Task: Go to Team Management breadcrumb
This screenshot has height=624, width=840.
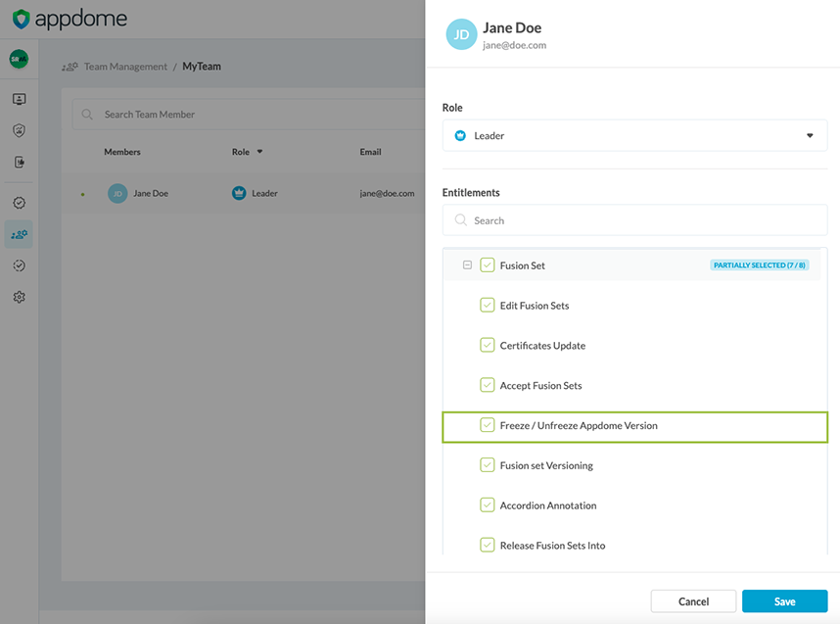Action: pyautogui.click(x=125, y=67)
